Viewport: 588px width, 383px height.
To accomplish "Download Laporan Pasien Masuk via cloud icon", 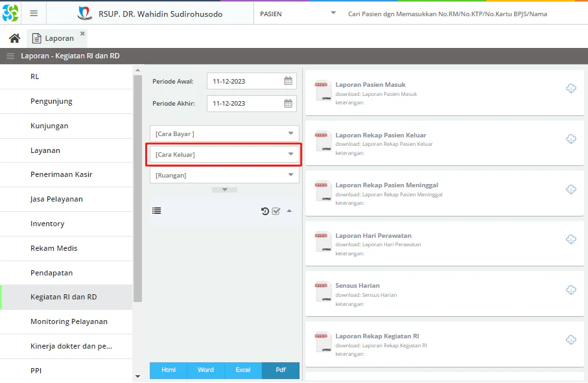I will [570, 88].
